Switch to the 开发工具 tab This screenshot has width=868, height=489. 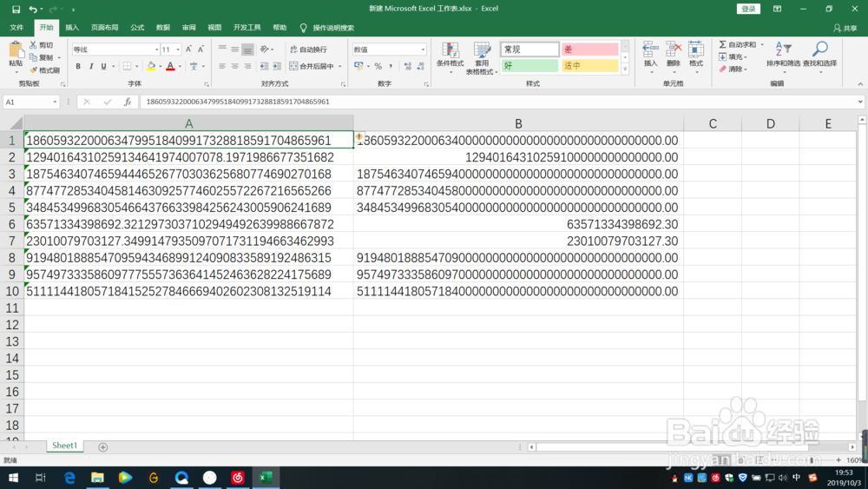click(247, 28)
